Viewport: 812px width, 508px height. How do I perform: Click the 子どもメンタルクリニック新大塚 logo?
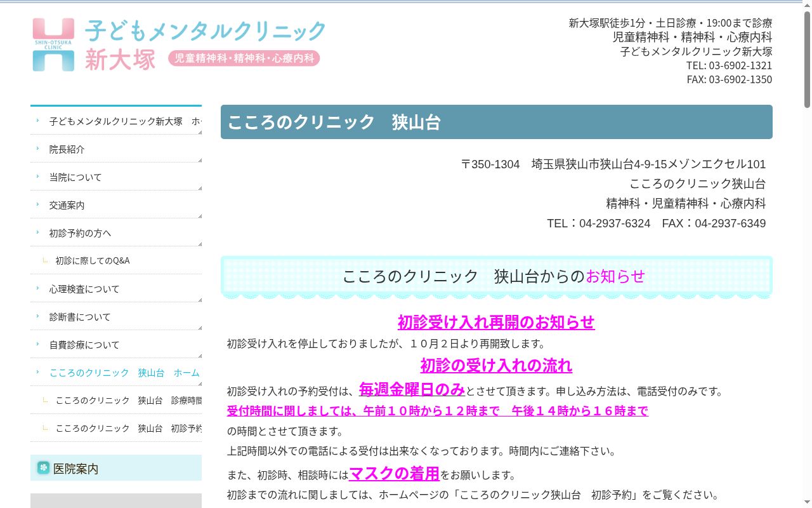coord(179,44)
